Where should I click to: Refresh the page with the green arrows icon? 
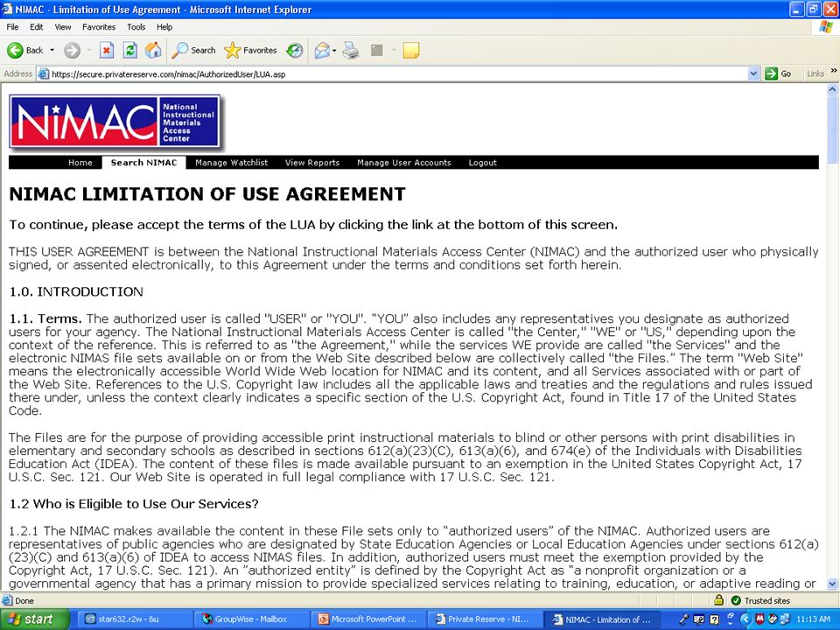[129, 51]
